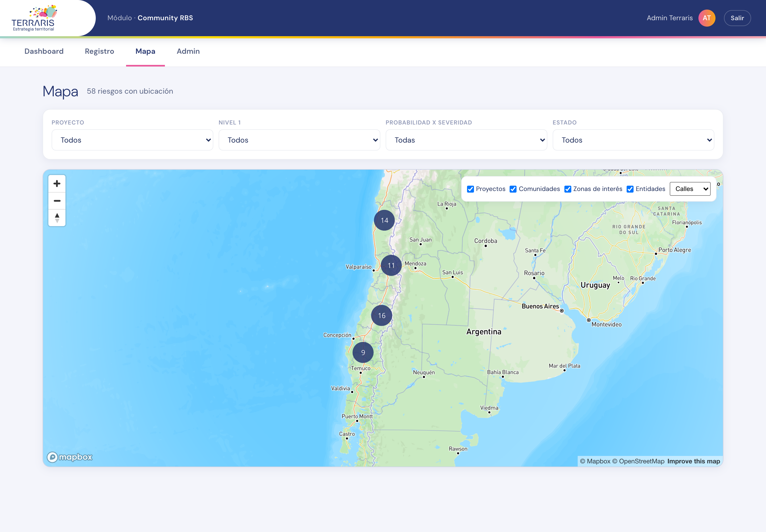Click the 58 riesgos con ubicación text
766x532 pixels.
tap(130, 91)
